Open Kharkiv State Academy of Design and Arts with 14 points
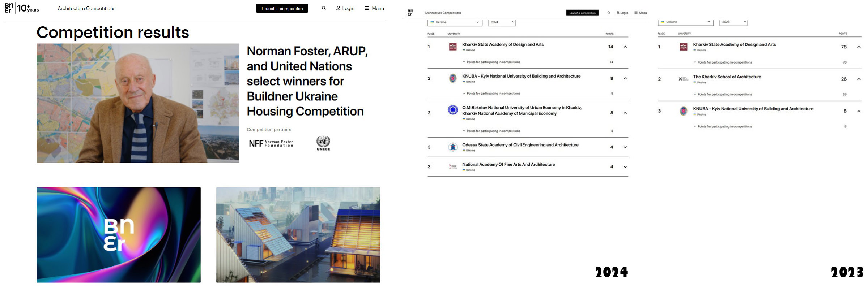This screenshot has height=286, width=868. coord(503,44)
